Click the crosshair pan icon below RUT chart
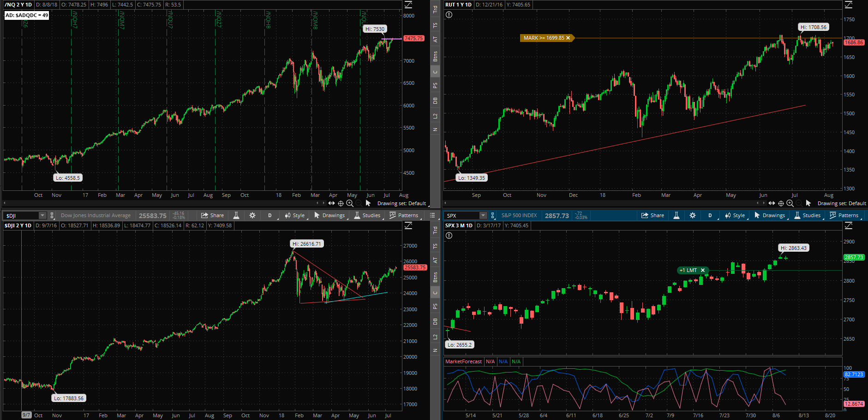 click(781, 203)
